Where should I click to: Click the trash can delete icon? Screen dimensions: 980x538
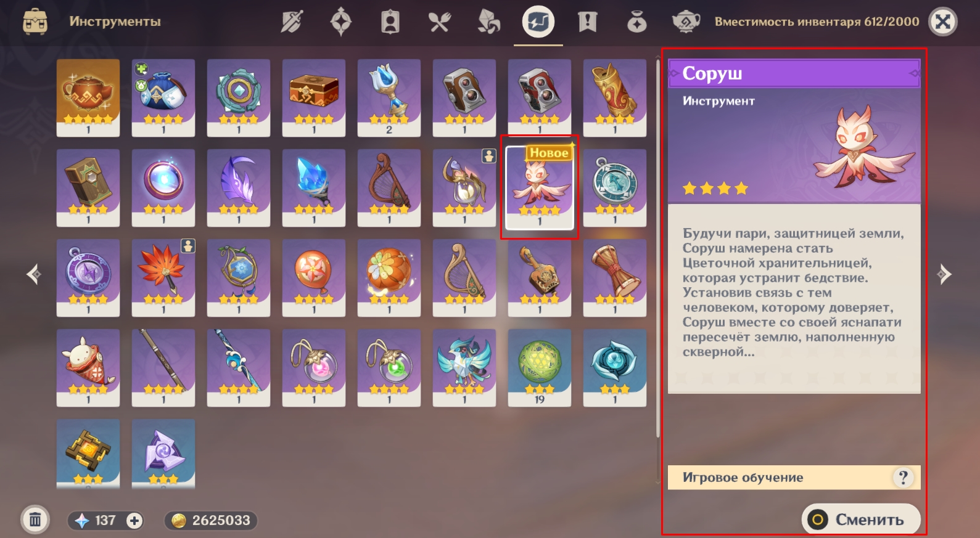point(35,520)
